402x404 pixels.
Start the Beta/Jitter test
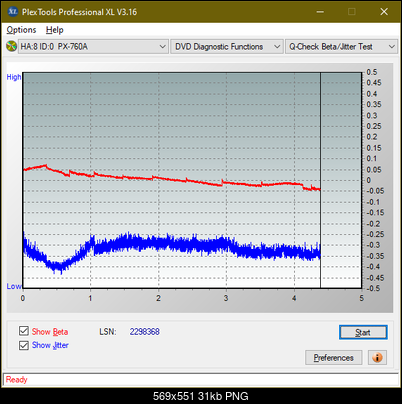363,332
